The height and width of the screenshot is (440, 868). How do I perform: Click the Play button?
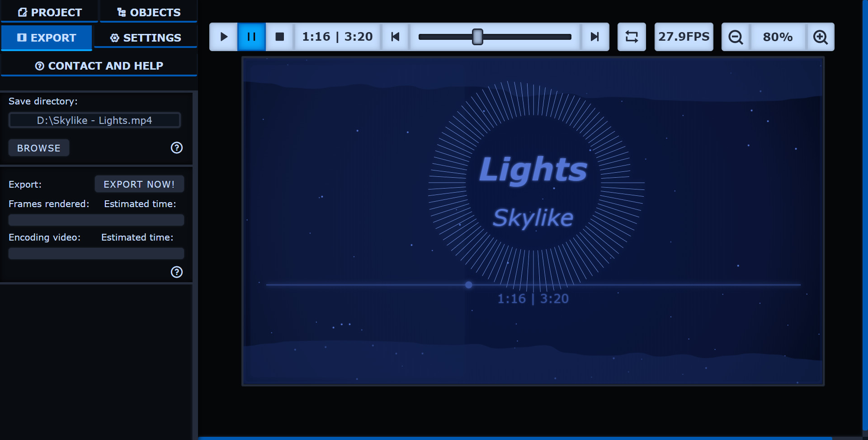(223, 37)
